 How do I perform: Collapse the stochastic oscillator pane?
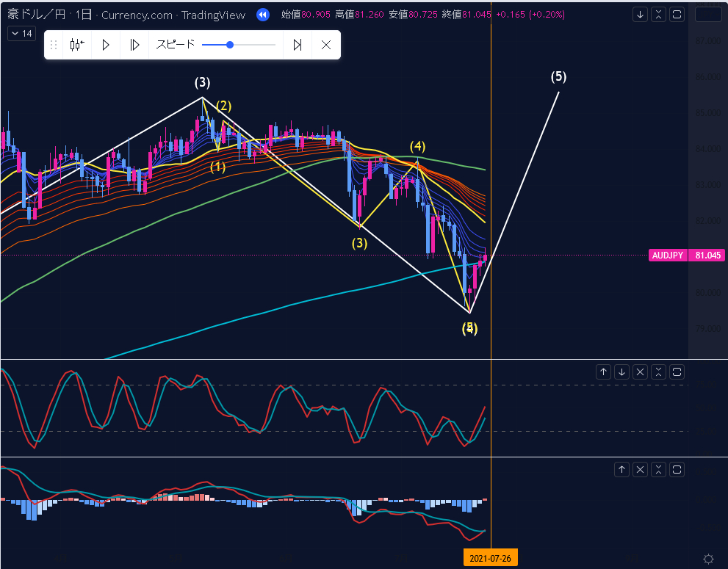coord(659,372)
